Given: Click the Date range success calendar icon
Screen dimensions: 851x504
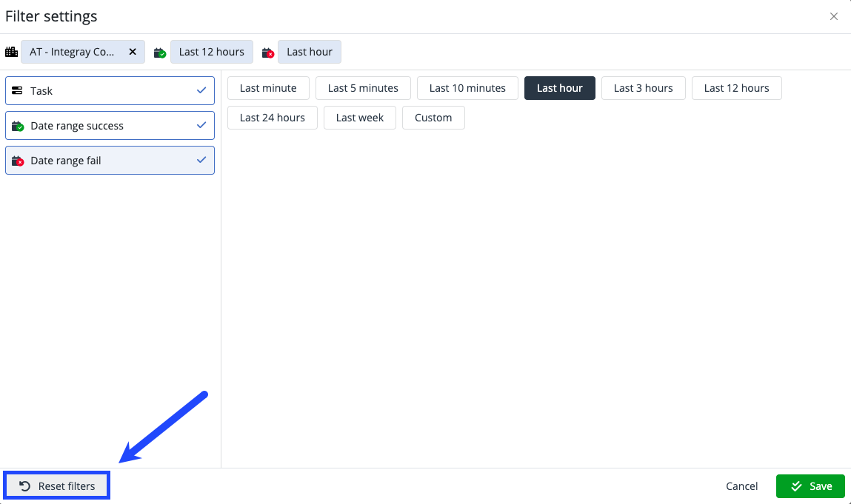Looking at the screenshot, I should tap(17, 126).
